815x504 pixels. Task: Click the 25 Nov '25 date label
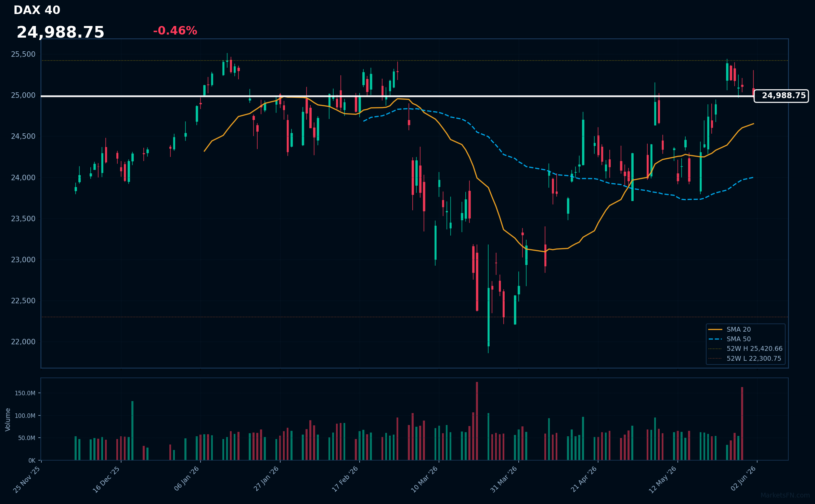pos(27,479)
